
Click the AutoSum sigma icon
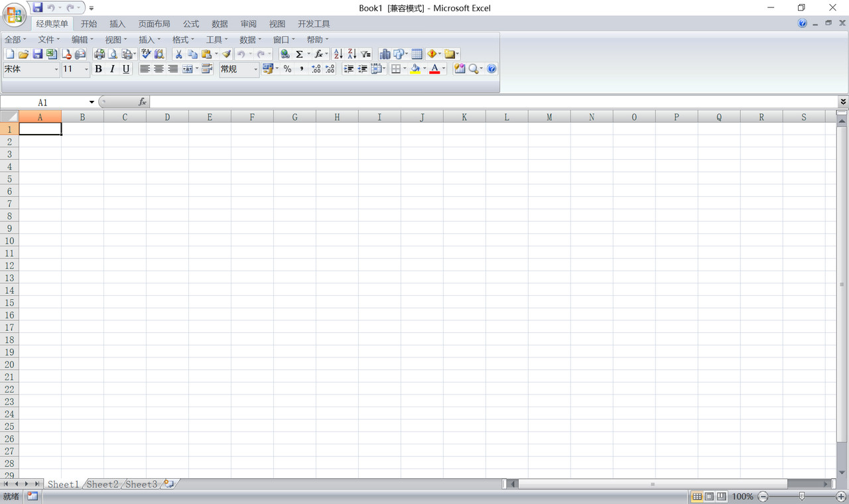point(299,54)
